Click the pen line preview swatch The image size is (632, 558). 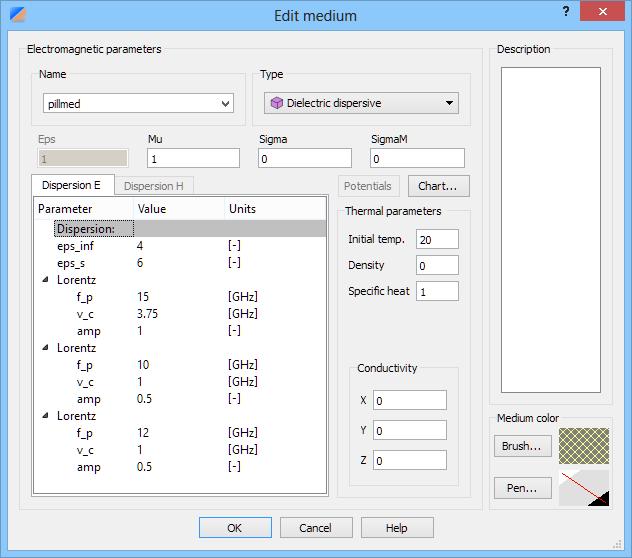click(584, 488)
